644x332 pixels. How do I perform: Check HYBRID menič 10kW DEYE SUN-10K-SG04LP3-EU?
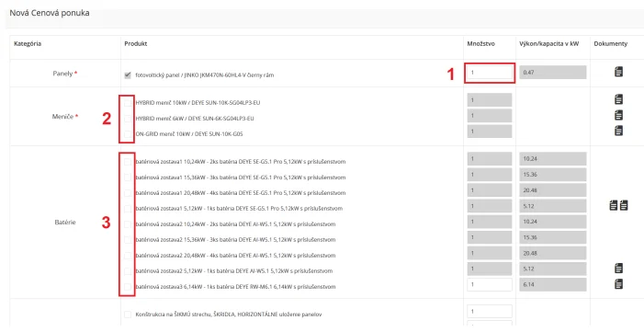(128, 102)
